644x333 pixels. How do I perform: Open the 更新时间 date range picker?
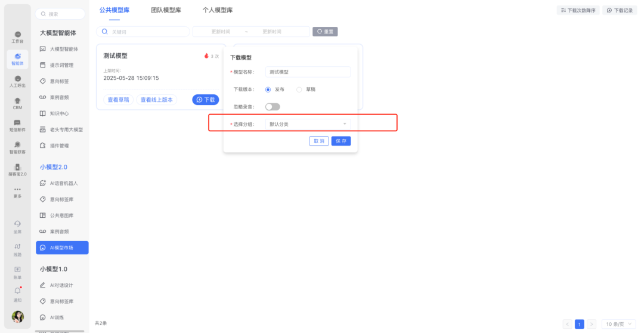250,32
